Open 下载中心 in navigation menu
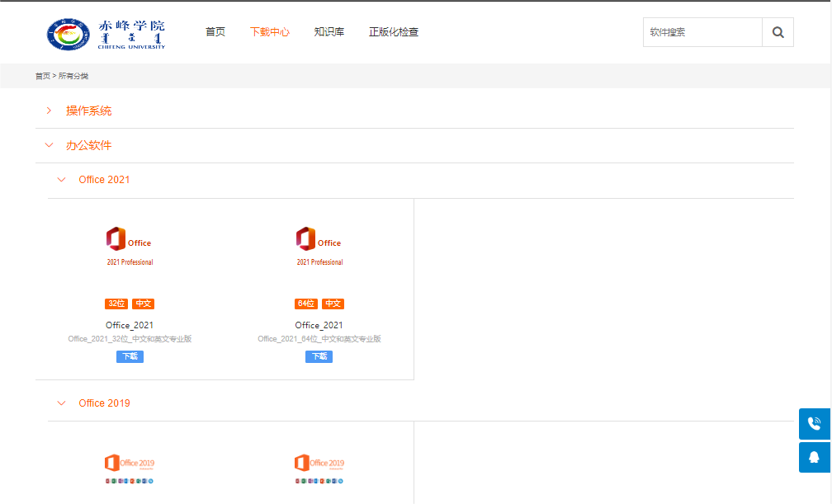Screen dimensions: 832x504 tap(270, 32)
